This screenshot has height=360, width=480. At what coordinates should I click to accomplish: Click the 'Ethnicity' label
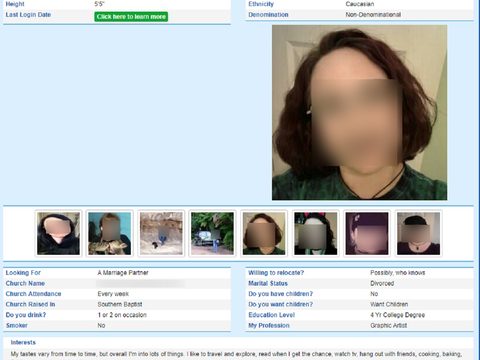click(x=261, y=4)
